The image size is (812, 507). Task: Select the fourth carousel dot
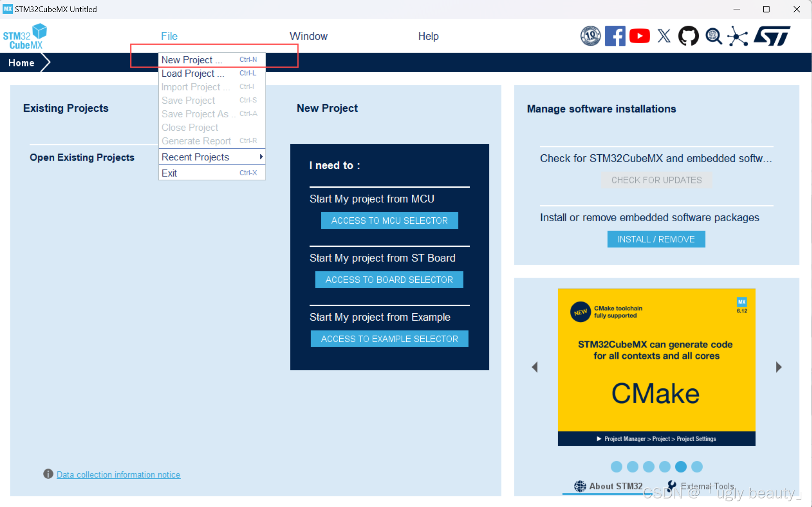(664, 466)
